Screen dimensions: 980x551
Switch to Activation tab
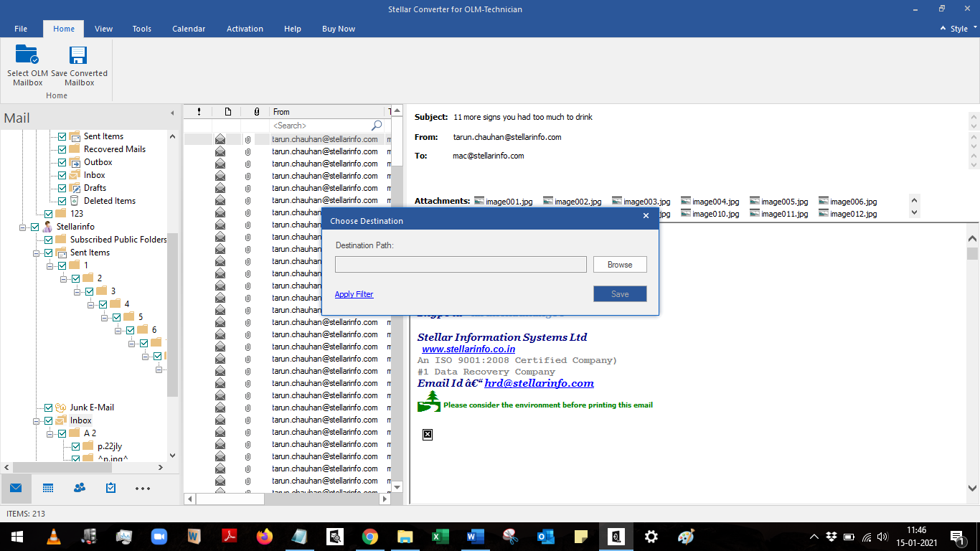[x=245, y=29]
